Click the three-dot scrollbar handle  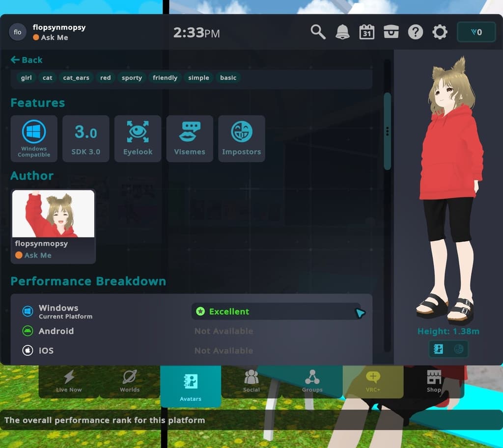point(387,132)
